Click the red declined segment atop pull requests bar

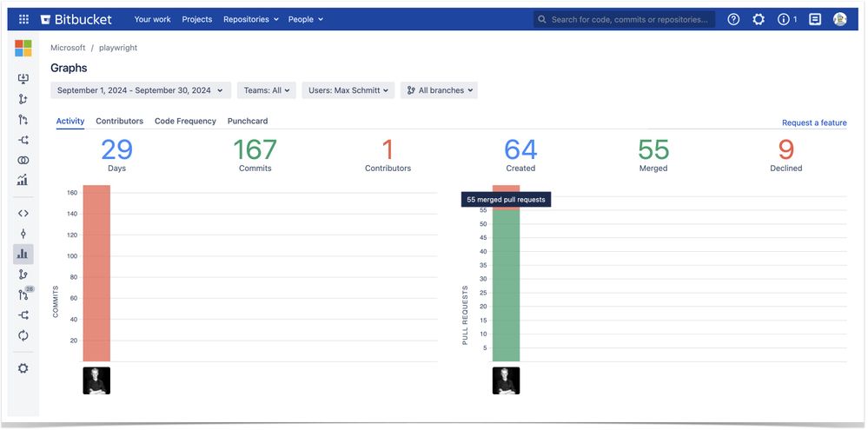tap(506, 189)
